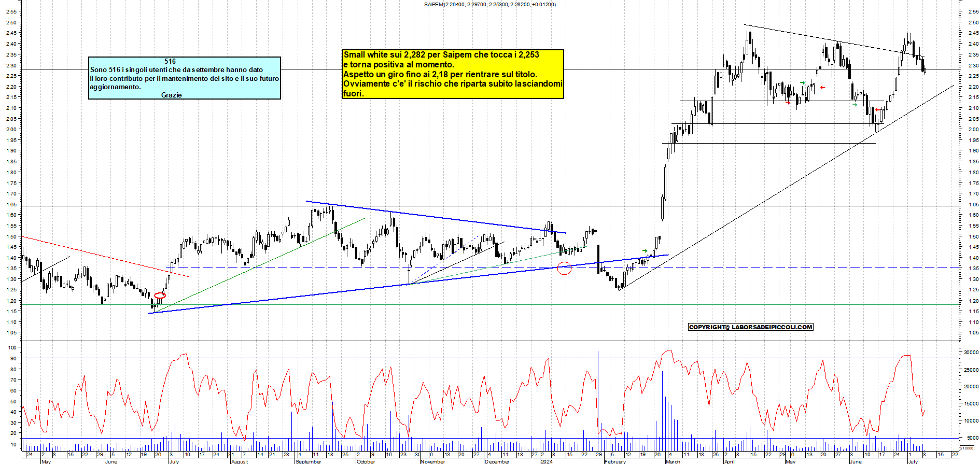Screen dimensions: 980x464
Task: Select the line 'e torna positiva al momento.'
Action: [x=399, y=64]
